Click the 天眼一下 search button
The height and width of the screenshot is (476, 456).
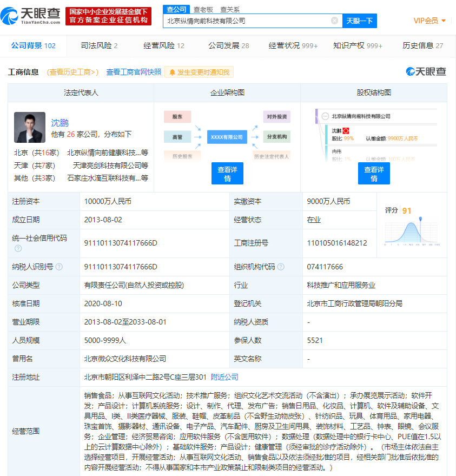click(360, 21)
